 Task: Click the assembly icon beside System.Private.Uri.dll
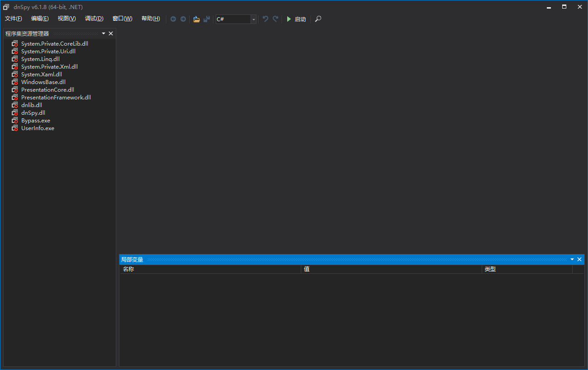pos(15,52)
